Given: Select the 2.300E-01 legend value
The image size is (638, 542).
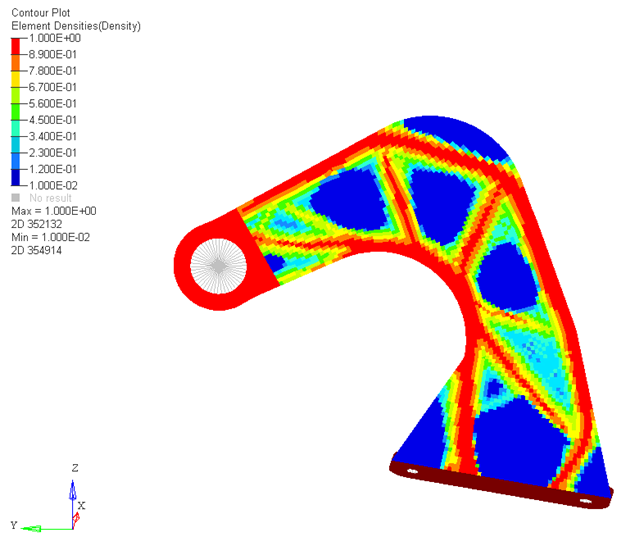Looking at the screenshot, I should 53,153.
